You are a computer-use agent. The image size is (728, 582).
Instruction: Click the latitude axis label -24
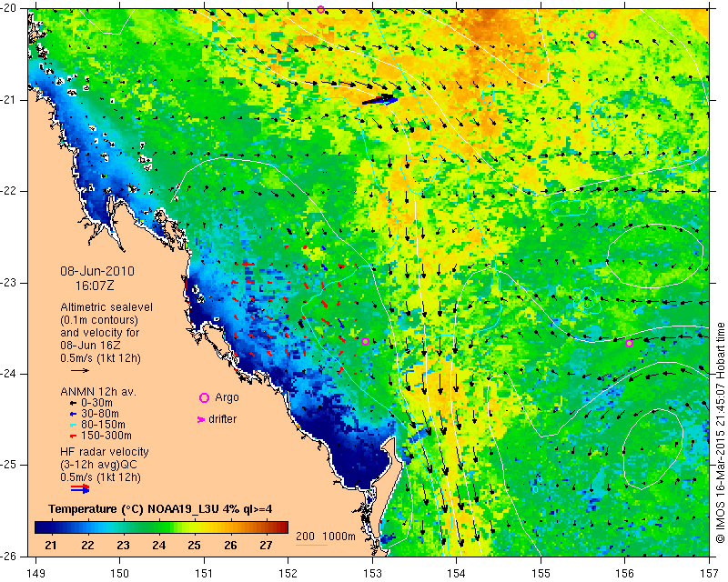[x=8, y=374]
